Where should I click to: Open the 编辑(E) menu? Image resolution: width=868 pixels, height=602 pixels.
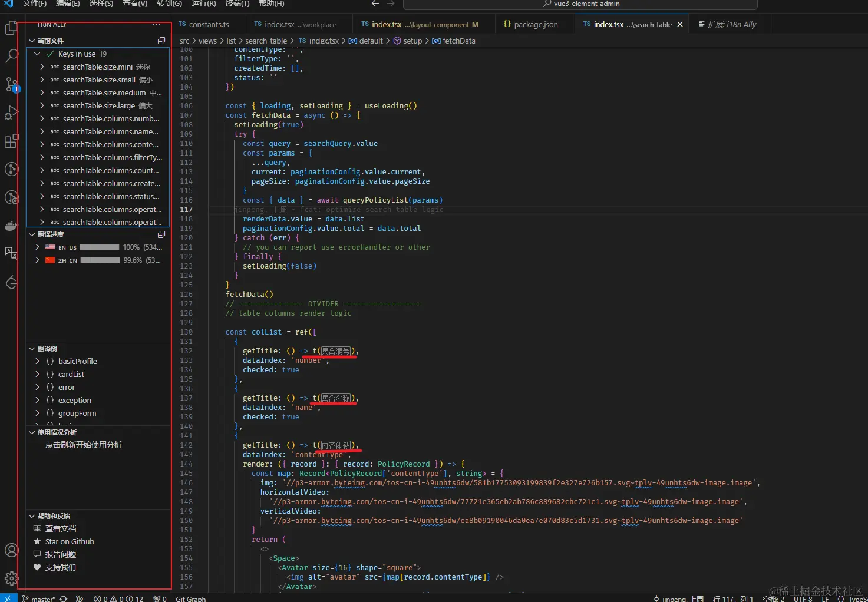(68, 4)
